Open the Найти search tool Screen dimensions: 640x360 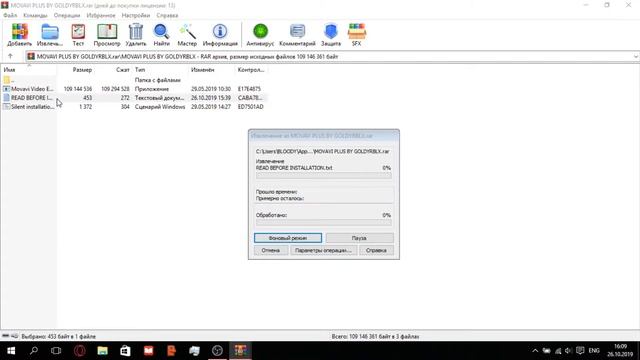[162, 35]
